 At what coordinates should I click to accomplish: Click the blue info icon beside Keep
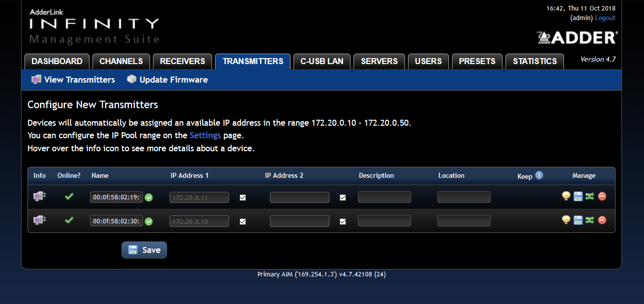pyautogui.click(x=539, y=175)
